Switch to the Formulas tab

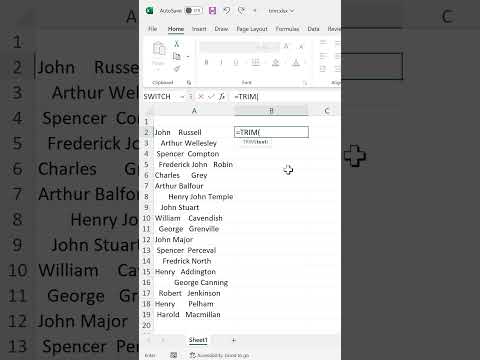287,29
